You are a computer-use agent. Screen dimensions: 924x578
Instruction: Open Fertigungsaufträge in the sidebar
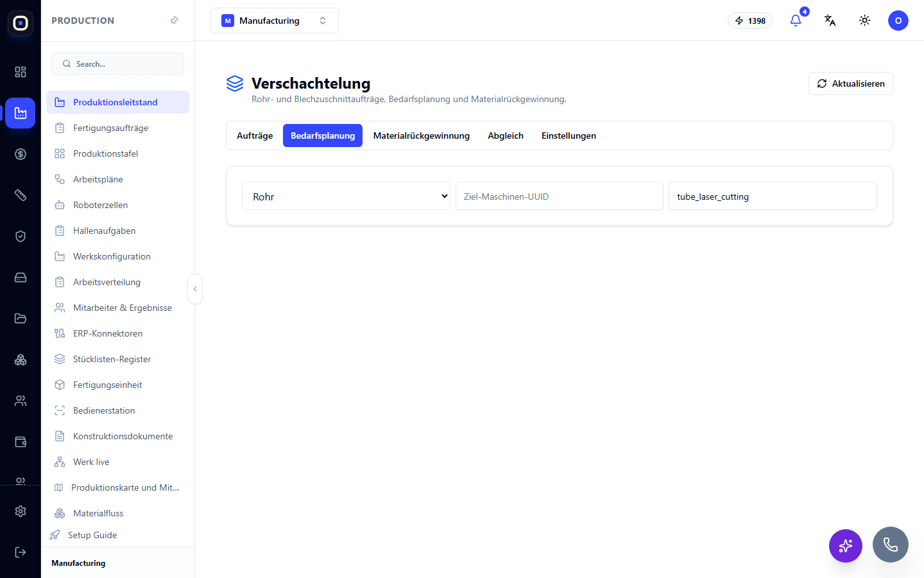118,128
